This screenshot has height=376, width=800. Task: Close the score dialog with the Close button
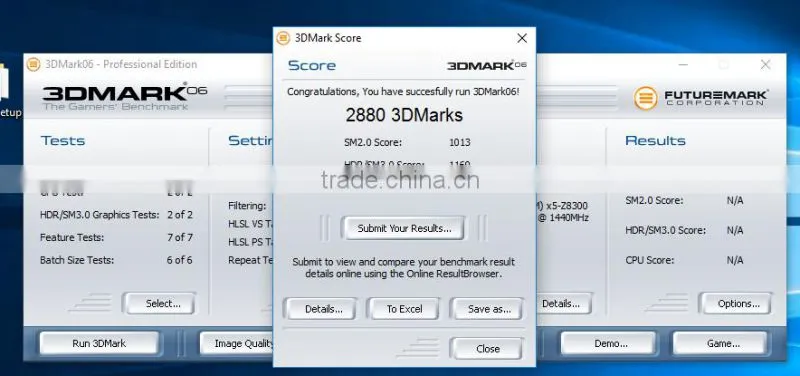pos(487,348)
